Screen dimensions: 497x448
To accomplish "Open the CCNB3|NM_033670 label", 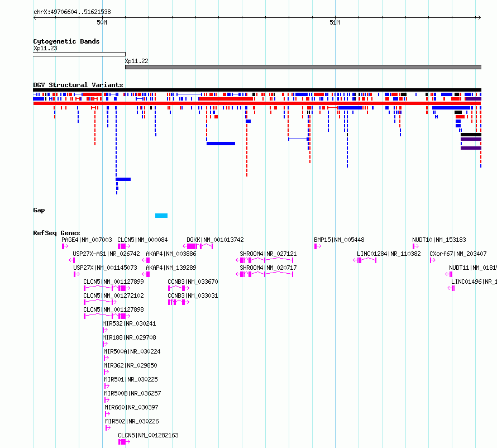I will click(193, 282).
